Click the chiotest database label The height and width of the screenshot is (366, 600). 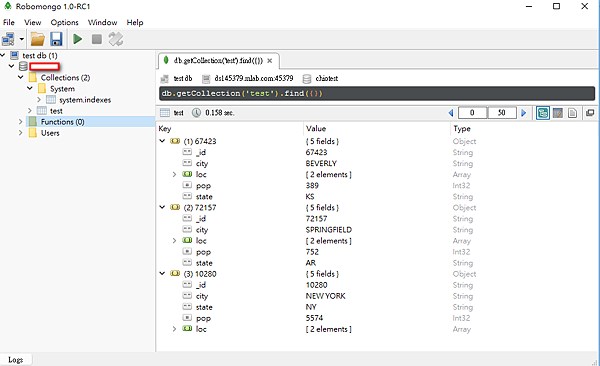pyautogui.click(x=327, y=78)
